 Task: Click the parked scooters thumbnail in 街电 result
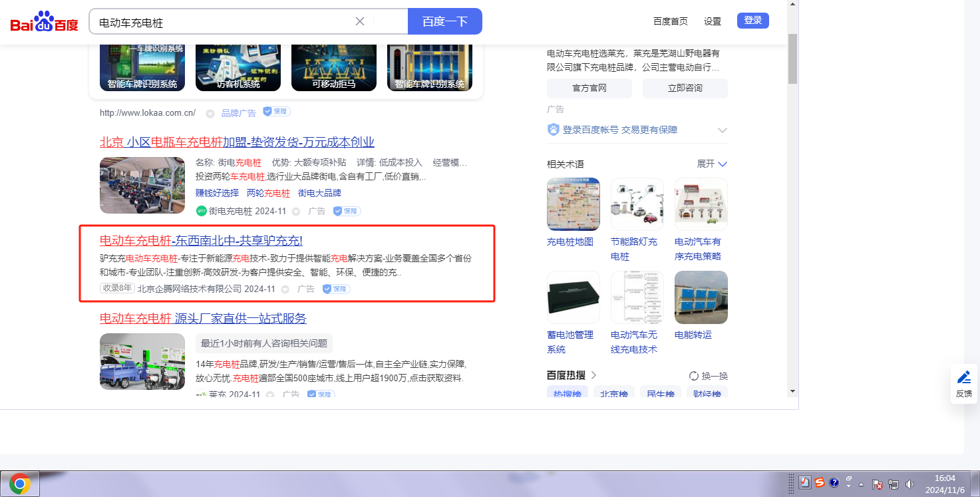[142, 185]
